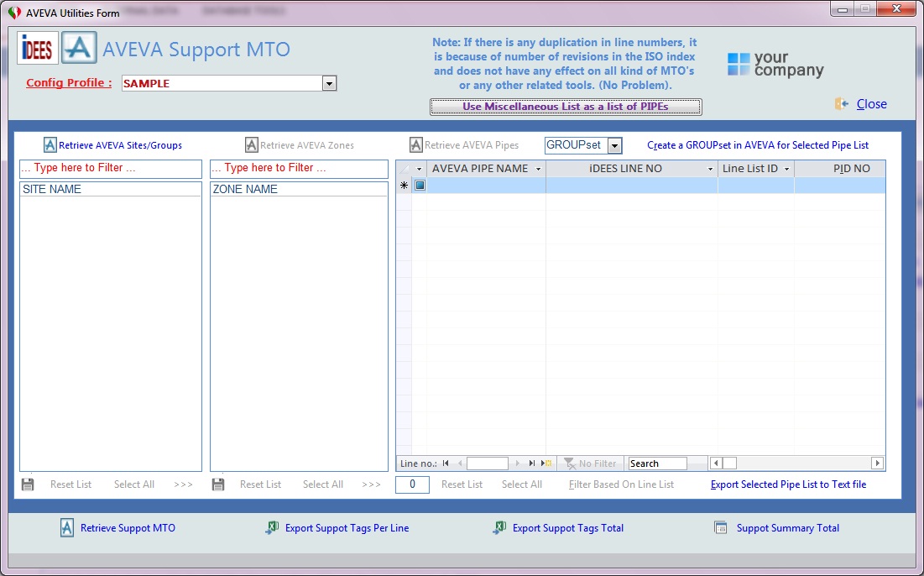Open iDEES LINE NO column filter arrow
The height and width of the screenshot is (576, 924).
[x=710, y=170]
